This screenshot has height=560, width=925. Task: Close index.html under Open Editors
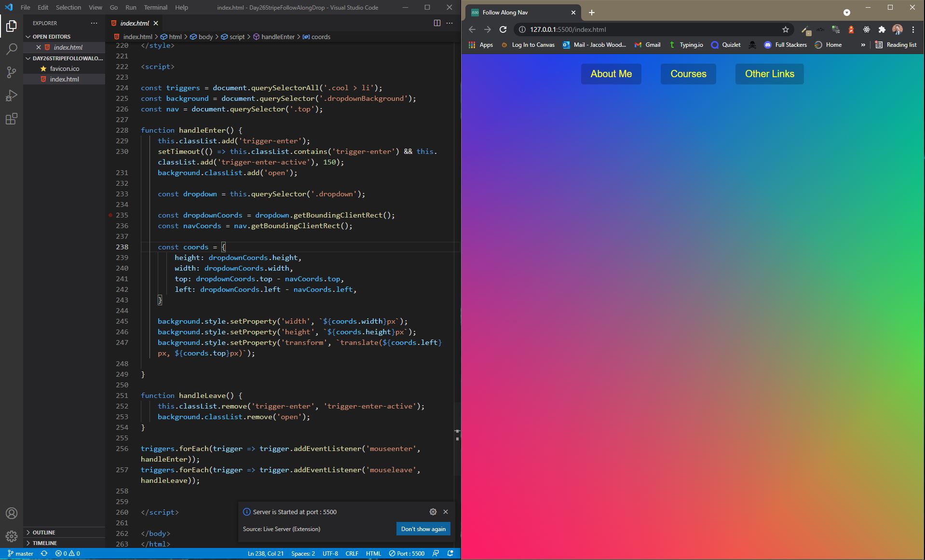(39, 47)
